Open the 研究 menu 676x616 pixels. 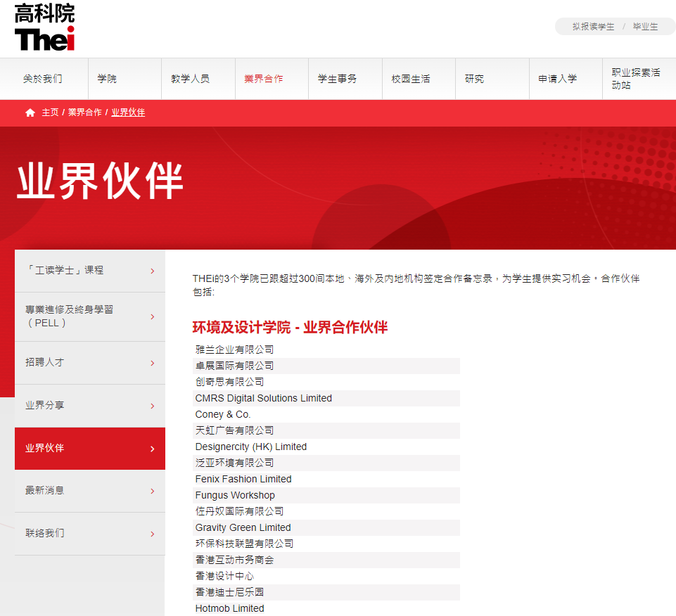tap(492, 79)
